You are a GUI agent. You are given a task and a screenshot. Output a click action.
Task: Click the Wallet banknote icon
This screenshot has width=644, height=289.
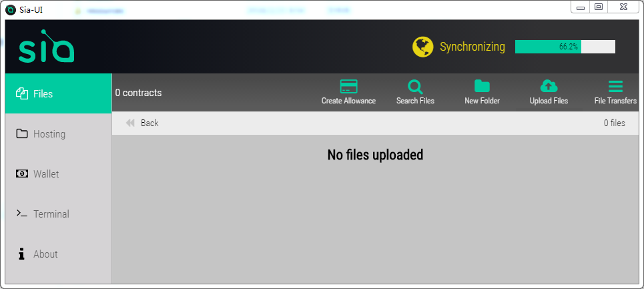click(22, 174)
